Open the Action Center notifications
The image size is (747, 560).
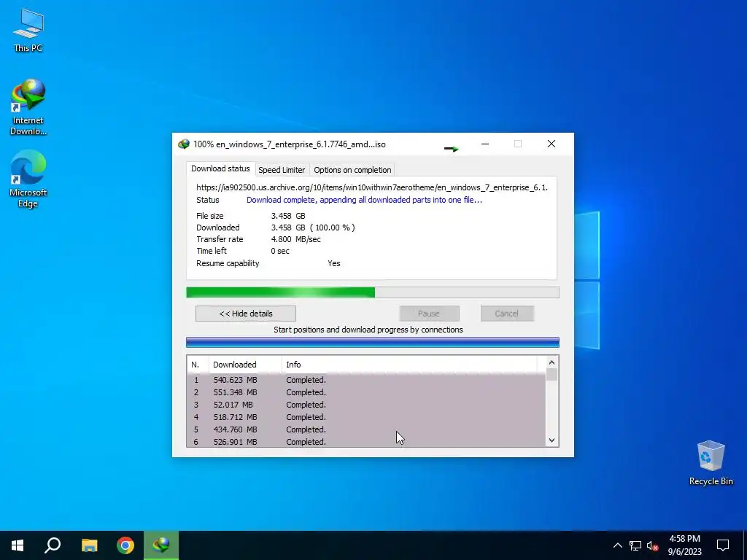(723, 545)
